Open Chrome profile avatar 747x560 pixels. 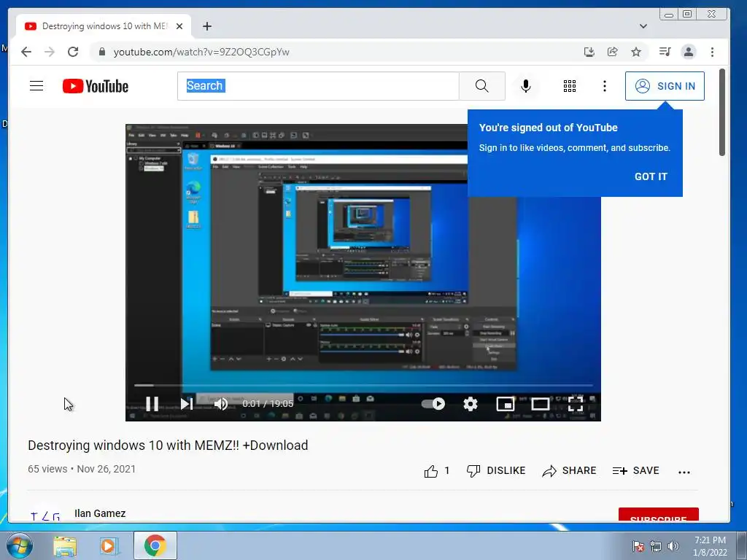[689, 52]
